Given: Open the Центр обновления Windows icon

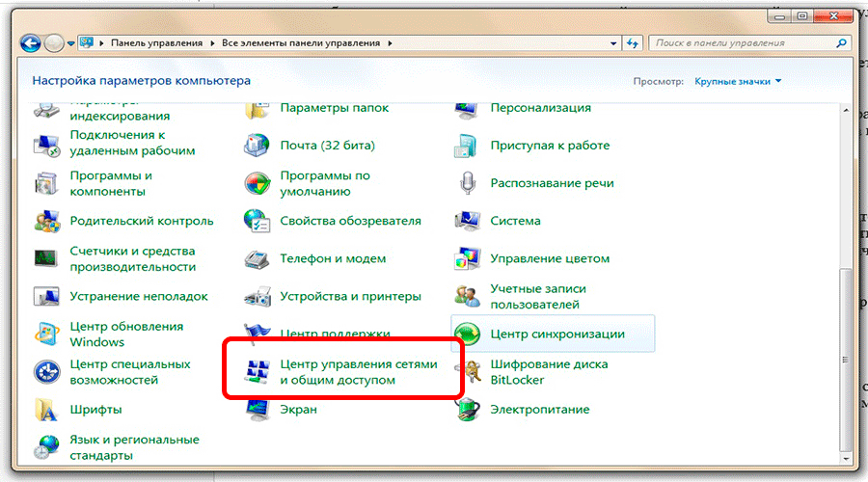Looking at the screenshot, I should [x=46, y=335].
